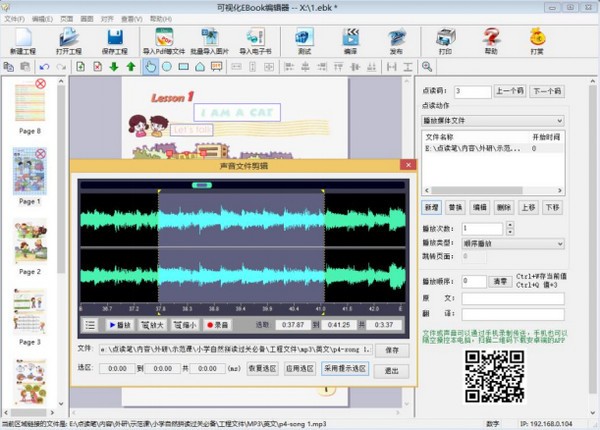Click the 新建工程 (New Project) toolbar icon

[x=26, y=39]
